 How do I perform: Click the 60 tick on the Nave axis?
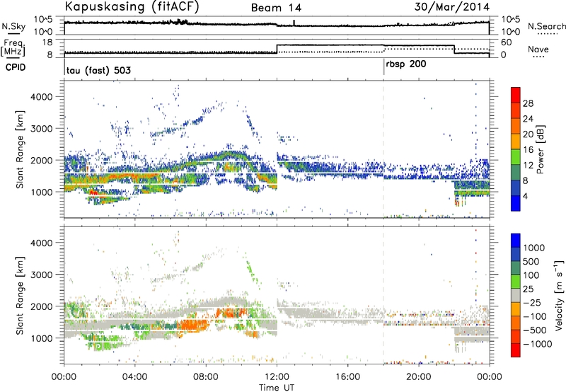[507, 42]
